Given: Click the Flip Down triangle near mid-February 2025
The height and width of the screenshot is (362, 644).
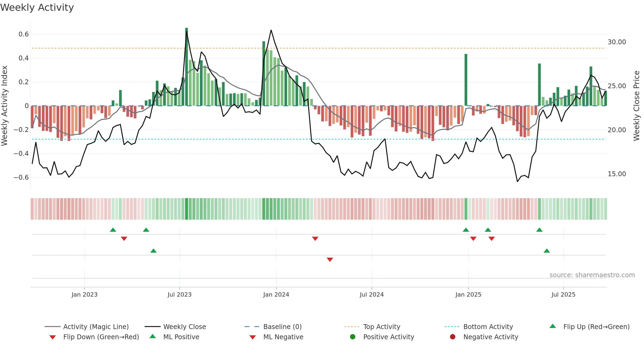Looking at the screenshot, I should 492,239.
